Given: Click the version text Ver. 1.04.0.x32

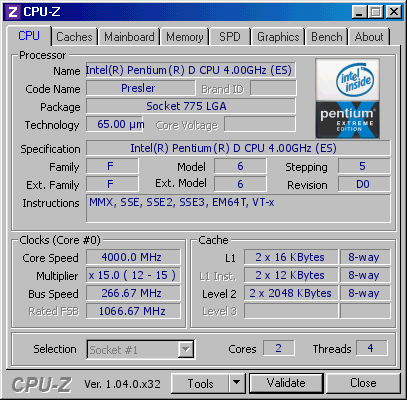Looking at the screenshot, I should coord(122,384).
